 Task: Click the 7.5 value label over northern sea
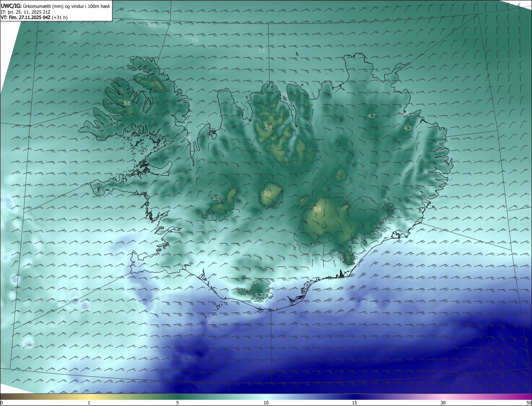(261, 51)
